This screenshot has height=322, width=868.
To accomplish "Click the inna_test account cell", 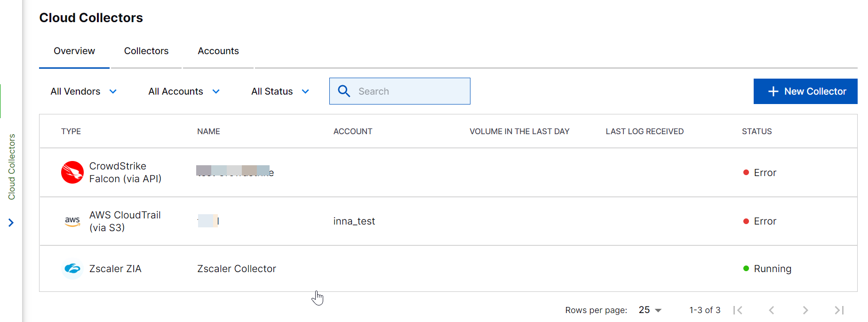I will (x=354, y=221).
